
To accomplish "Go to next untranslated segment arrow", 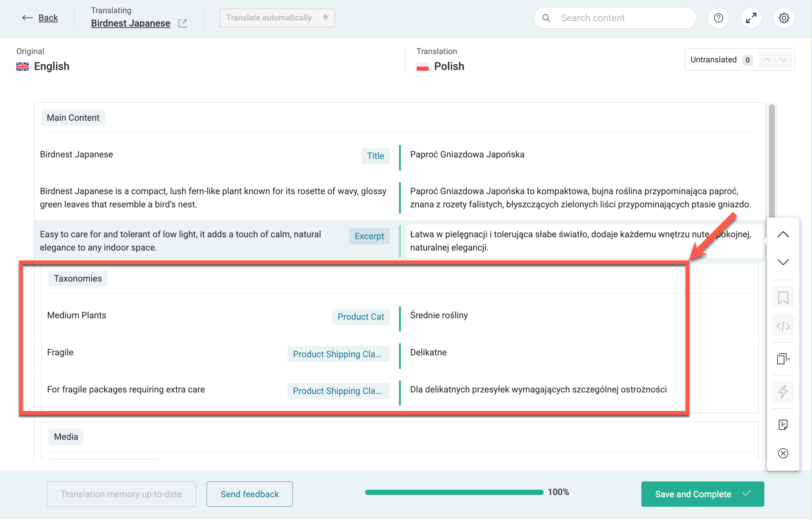I will (784, 60).
